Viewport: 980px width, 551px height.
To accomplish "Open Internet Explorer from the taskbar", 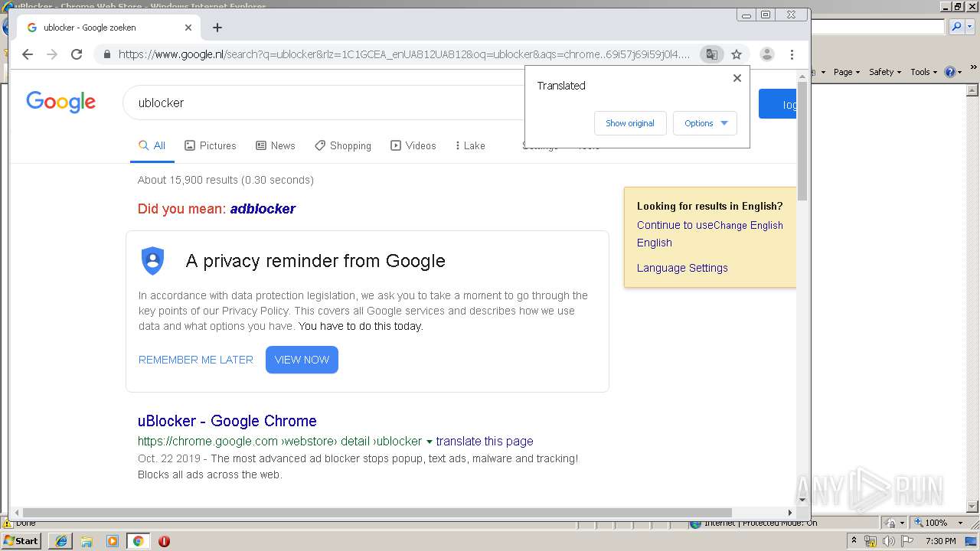I will [60, 541].
